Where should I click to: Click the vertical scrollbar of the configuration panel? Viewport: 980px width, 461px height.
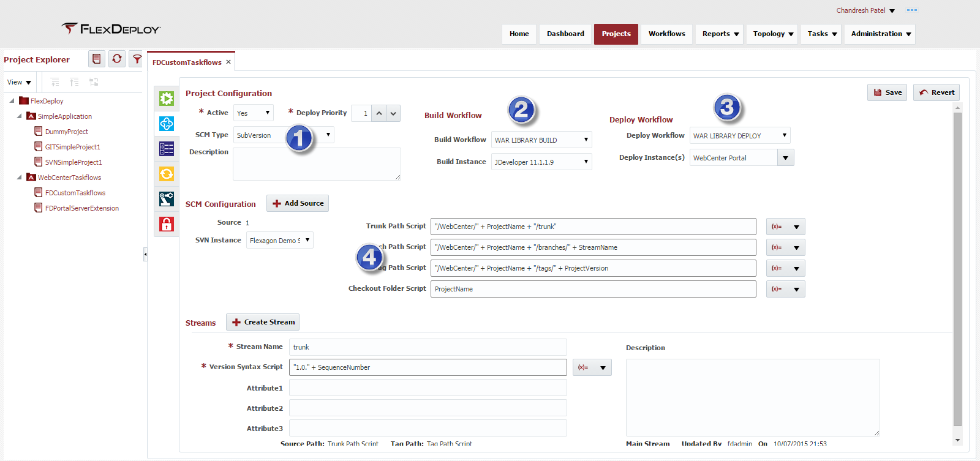coord(957,269)
